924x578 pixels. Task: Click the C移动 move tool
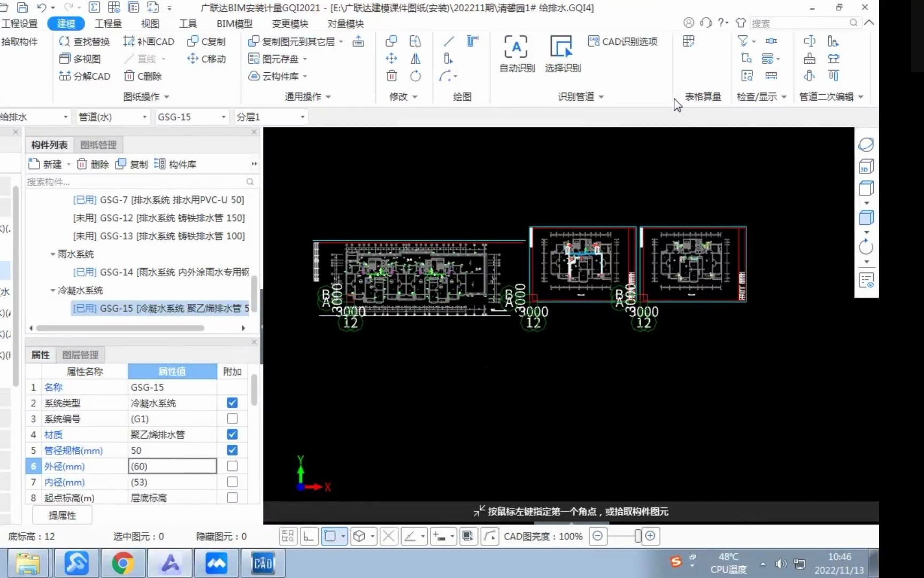(206, 59)
